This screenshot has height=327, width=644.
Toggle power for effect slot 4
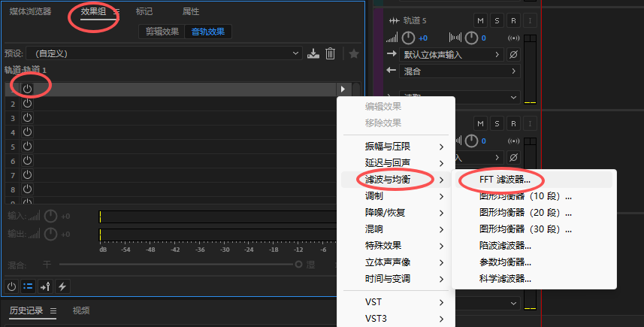pyautogui.click(x=27, y=132)
